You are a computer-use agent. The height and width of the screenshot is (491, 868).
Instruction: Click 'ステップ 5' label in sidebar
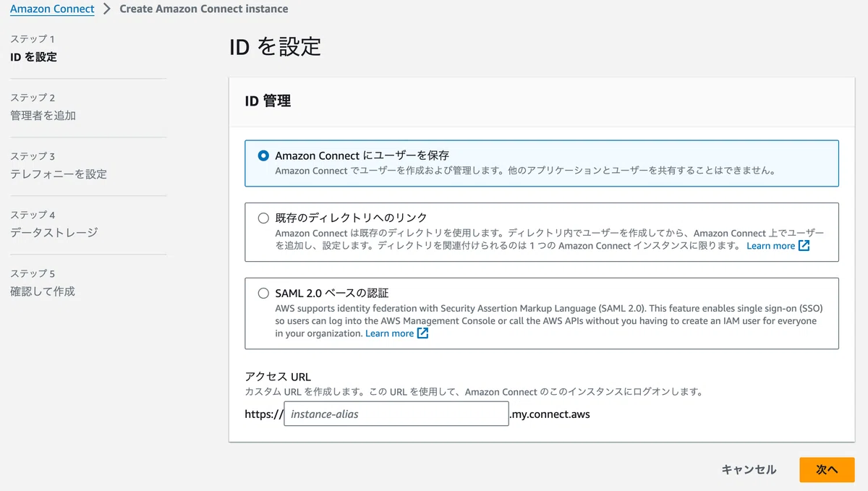(x=33, y=273)
